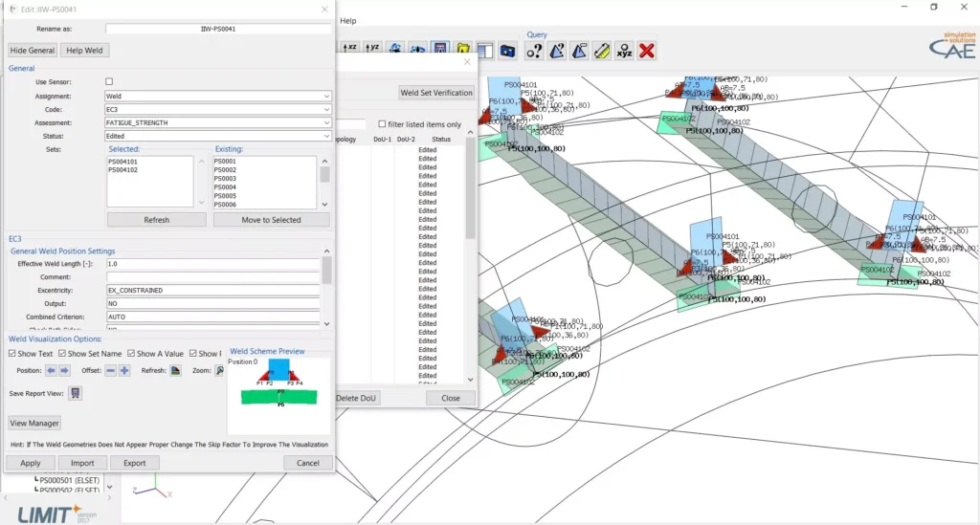Click the weld visualization Refresh icon
980x525 pixels.
(x=176, y=370)
